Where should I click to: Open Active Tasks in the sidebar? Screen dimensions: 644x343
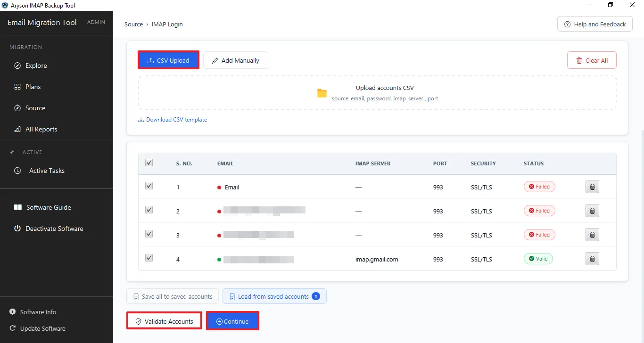tap(47, 171)
